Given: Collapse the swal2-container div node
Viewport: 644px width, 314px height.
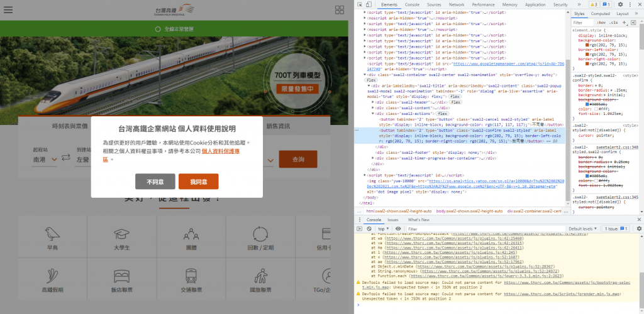Looking at the screenshot, I should 365,75.
